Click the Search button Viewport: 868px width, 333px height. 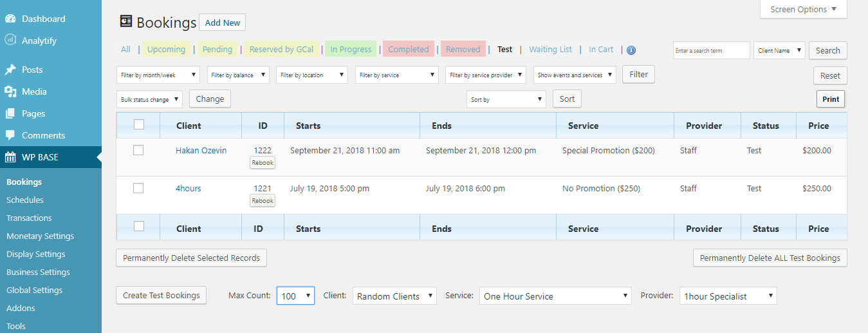pos(827,50)
